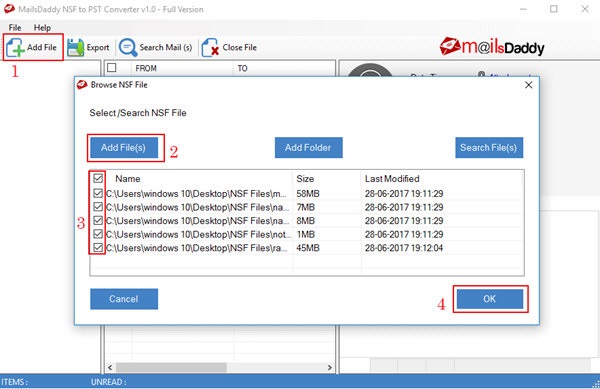Click the MailsDaddy logo in the header
The image size is (600, 389).
[x=492, y=47]
